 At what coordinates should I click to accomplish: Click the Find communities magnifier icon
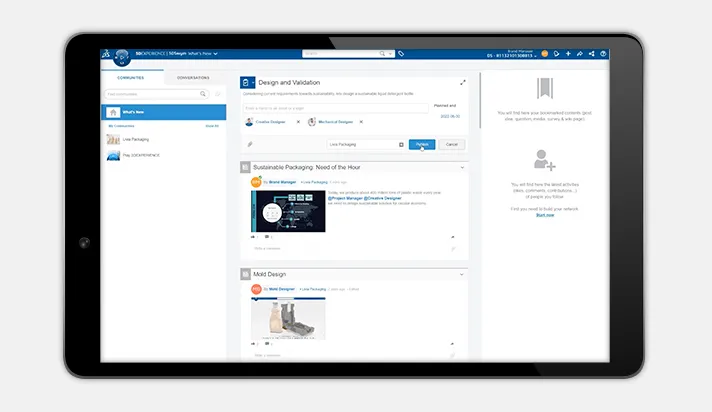coord(203,94)
